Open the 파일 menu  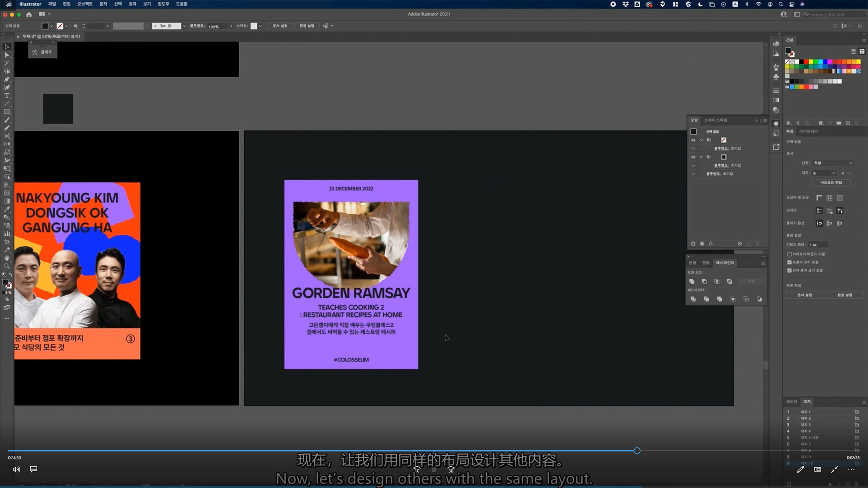tap(52, 4)
